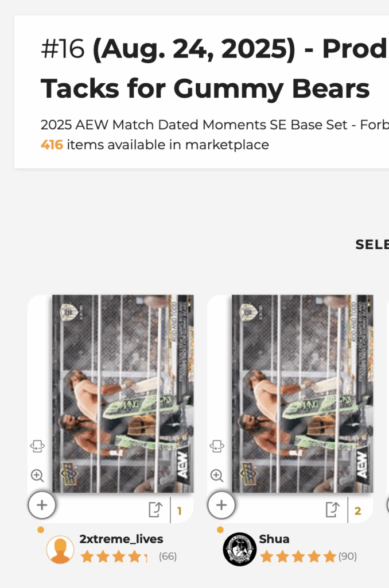Zoom in on Shua's card image
389x588 pixels.
217,475
